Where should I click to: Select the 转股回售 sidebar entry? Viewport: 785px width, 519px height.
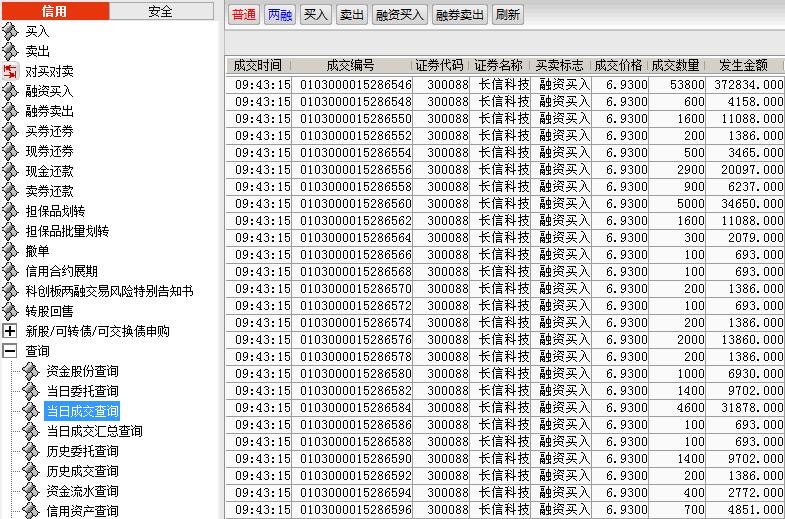pyautogui.click(x=50, y=311)
